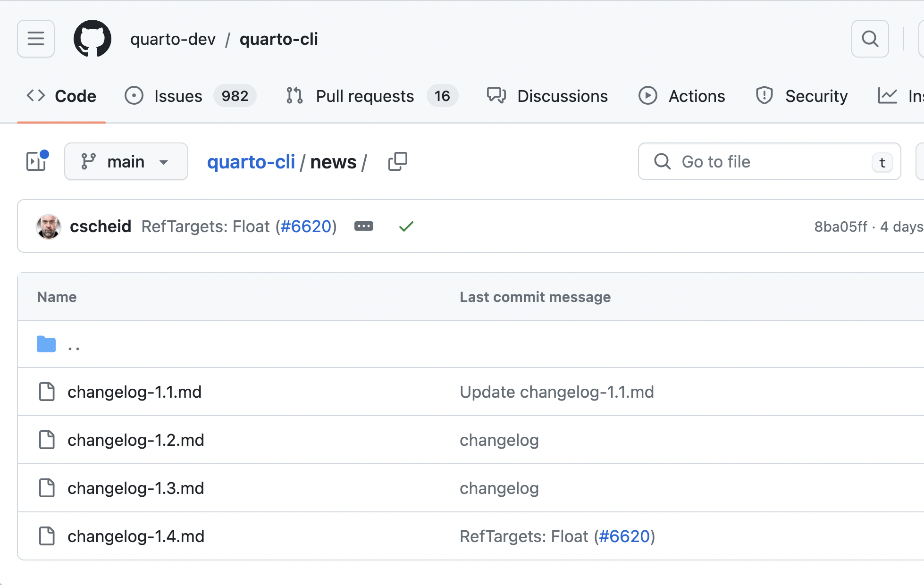Image resolution: width=924 pixels, height=585 pixels.
Task: Click the parent directory folder icon
Action: point(46,344)
